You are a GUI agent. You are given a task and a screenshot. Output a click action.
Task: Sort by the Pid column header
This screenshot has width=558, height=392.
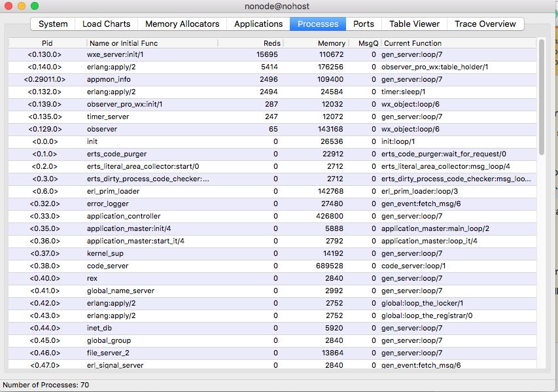[x=47, y=43]
